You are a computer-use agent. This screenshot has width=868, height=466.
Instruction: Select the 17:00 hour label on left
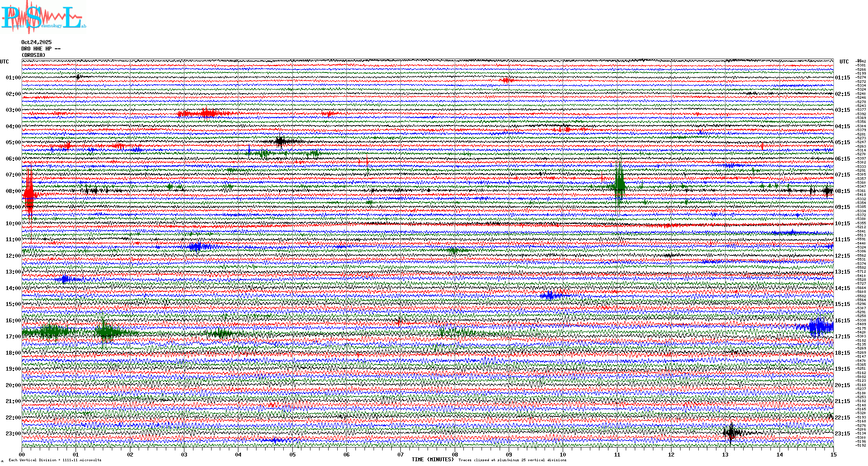tap(13, 337)
